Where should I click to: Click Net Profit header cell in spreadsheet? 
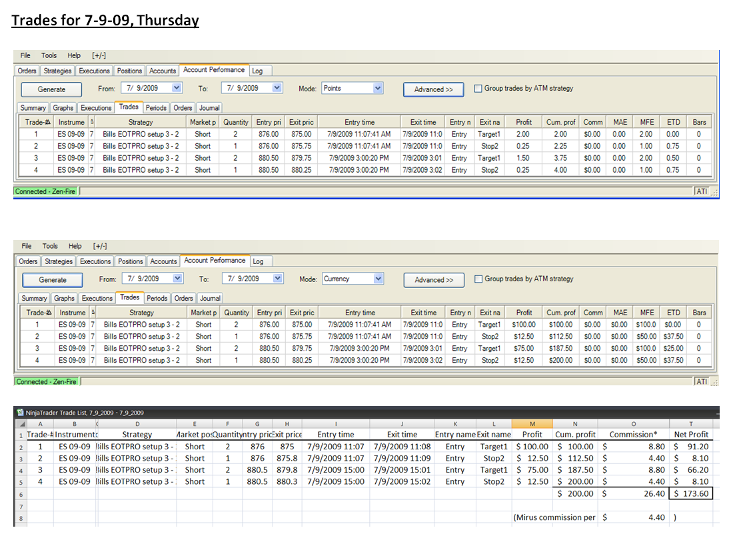pyautogui.click(x=691, y=434)
